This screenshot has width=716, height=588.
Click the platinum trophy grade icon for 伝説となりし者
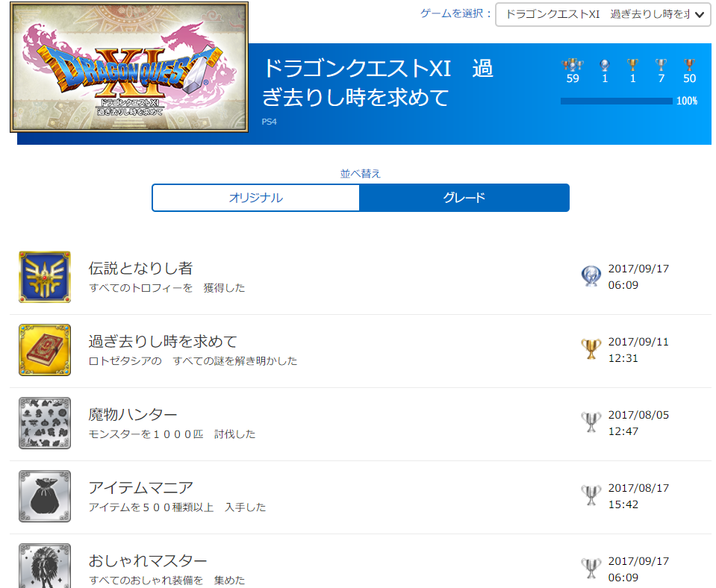pos(591,276)
